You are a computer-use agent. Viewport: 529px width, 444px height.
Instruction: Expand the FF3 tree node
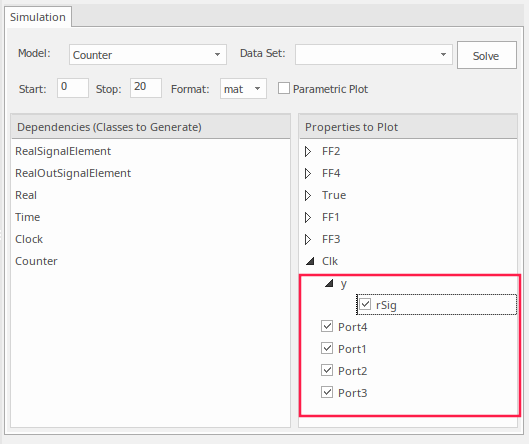pos(308,239)
